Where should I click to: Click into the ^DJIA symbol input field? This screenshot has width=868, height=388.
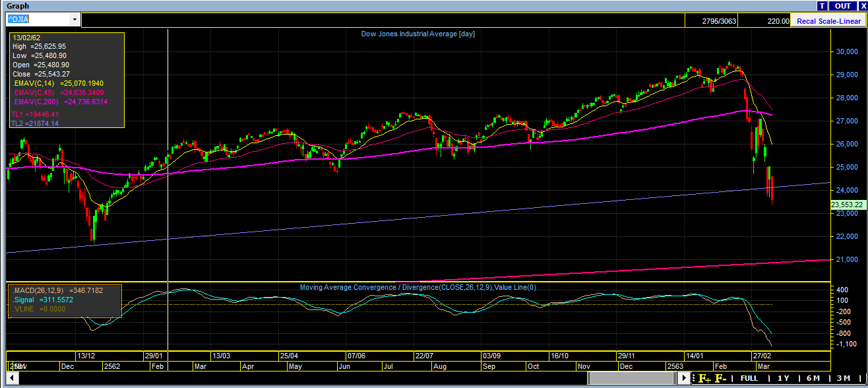click(x=38, y=20)
